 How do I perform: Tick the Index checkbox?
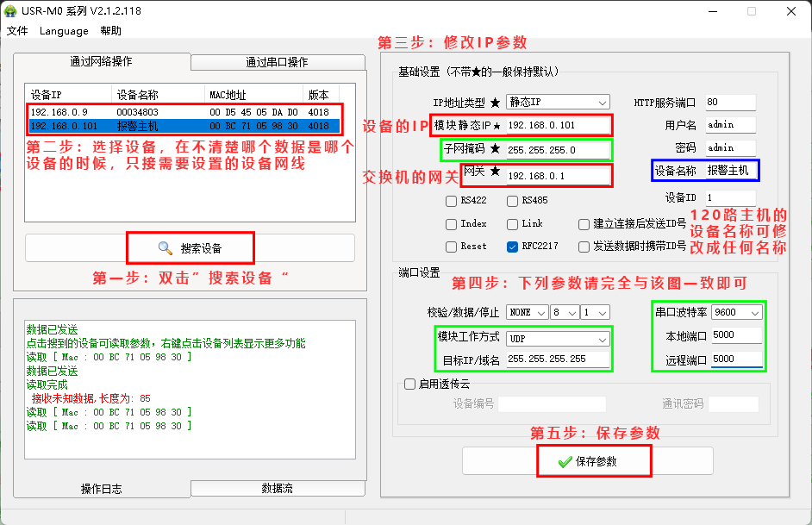pyautogui.click(x=451, y=224)
